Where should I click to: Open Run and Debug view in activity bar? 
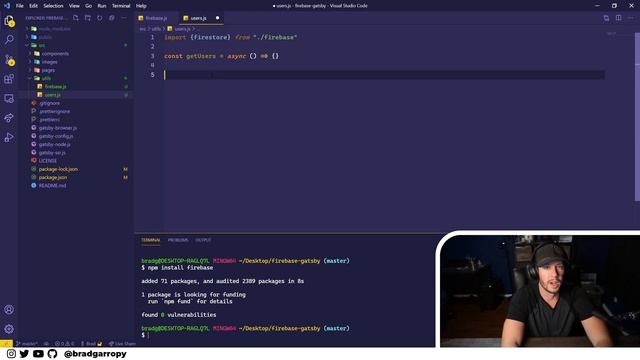9,137
